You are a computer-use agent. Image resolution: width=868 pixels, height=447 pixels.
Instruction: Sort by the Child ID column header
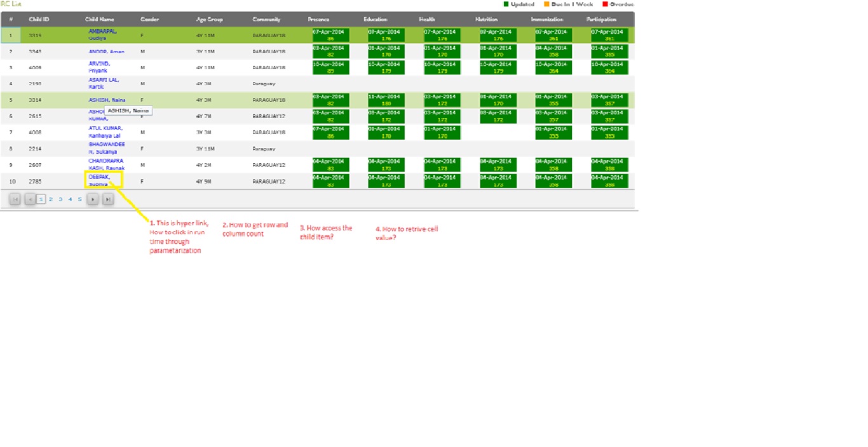39,20
